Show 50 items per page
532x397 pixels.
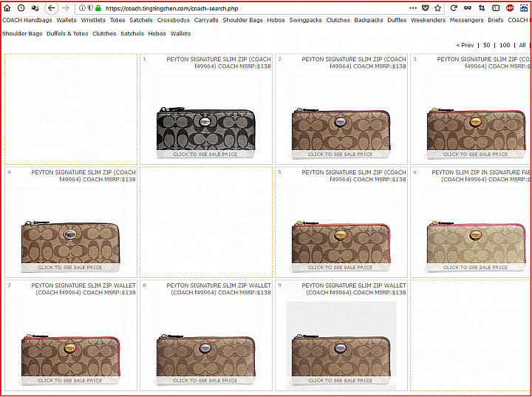486,45
